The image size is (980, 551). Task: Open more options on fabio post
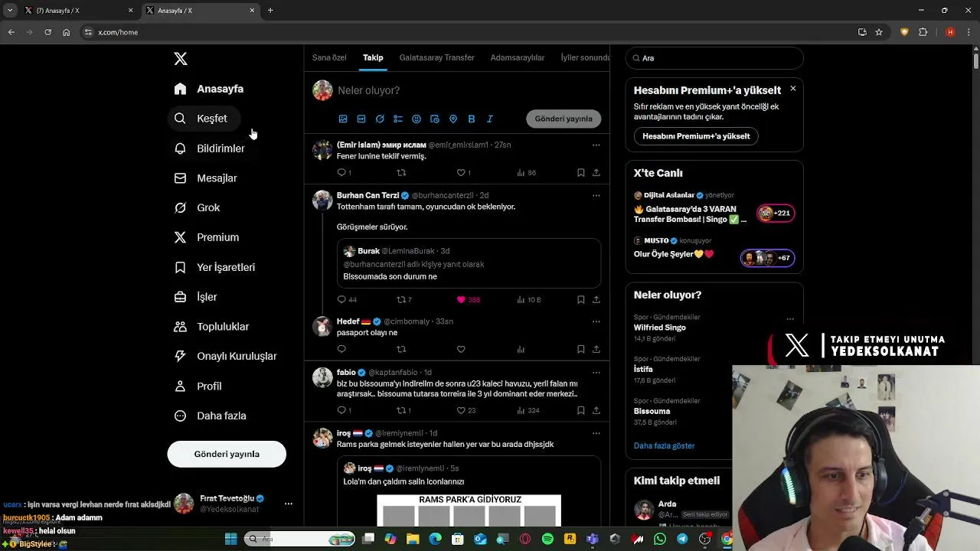(x=596, y=372)
